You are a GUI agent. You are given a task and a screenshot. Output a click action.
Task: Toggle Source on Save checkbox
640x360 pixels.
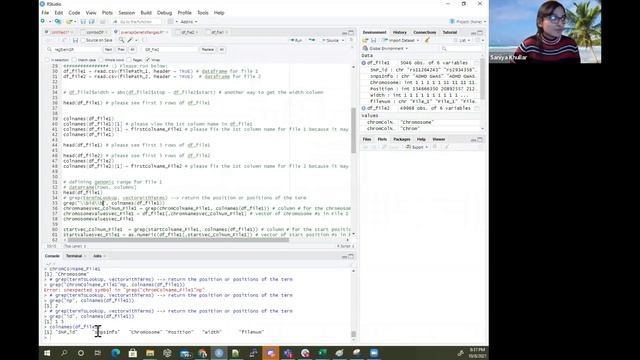83,40
